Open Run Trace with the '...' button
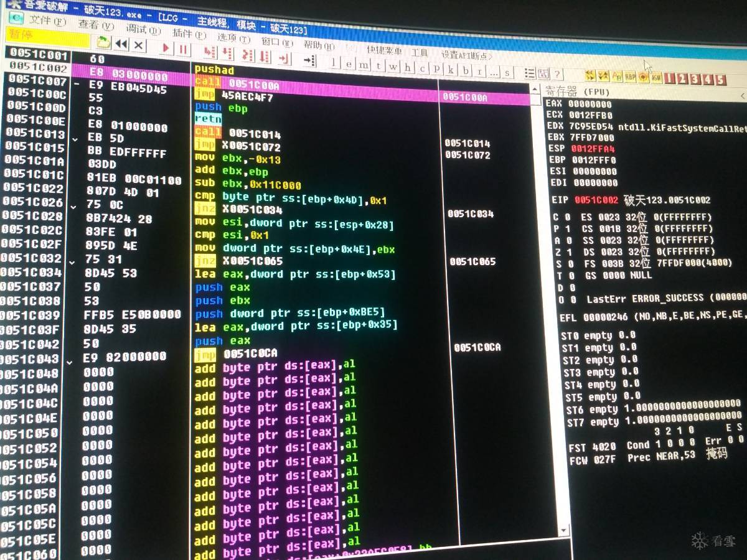Viewport: 747px width, 560px height. [x=494, y=72]
